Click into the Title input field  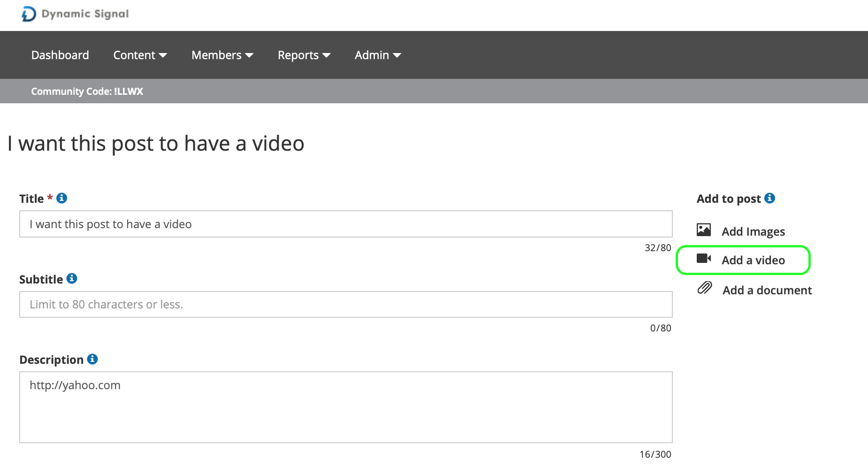point(346,224)
